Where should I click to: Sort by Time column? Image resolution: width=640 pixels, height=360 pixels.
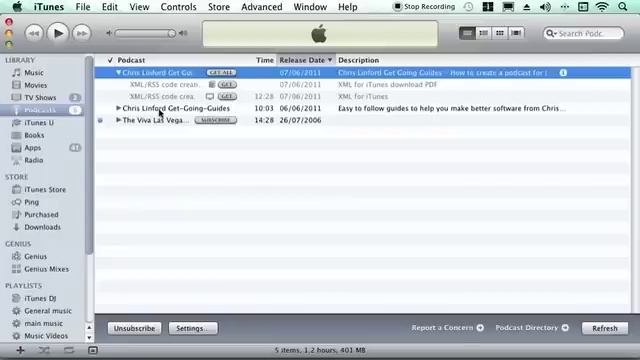click(x=264, y=60)
